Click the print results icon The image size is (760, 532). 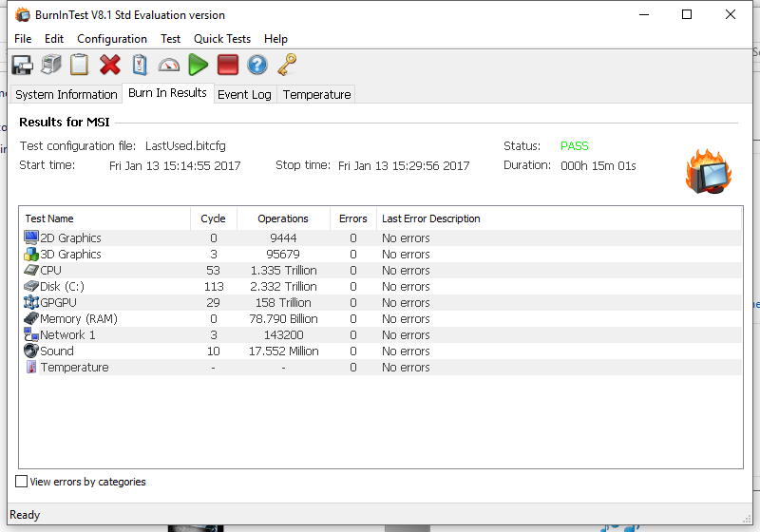(51, 65)
